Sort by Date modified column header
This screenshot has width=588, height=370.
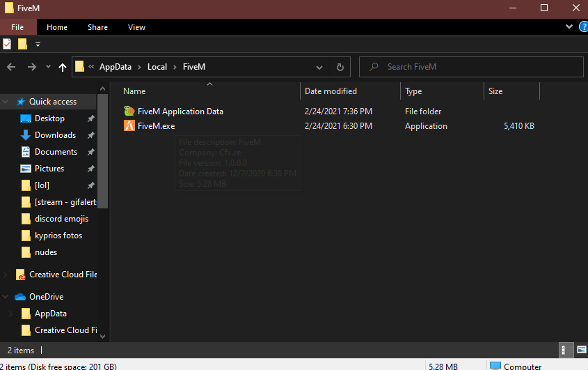[x=331, y=91]
